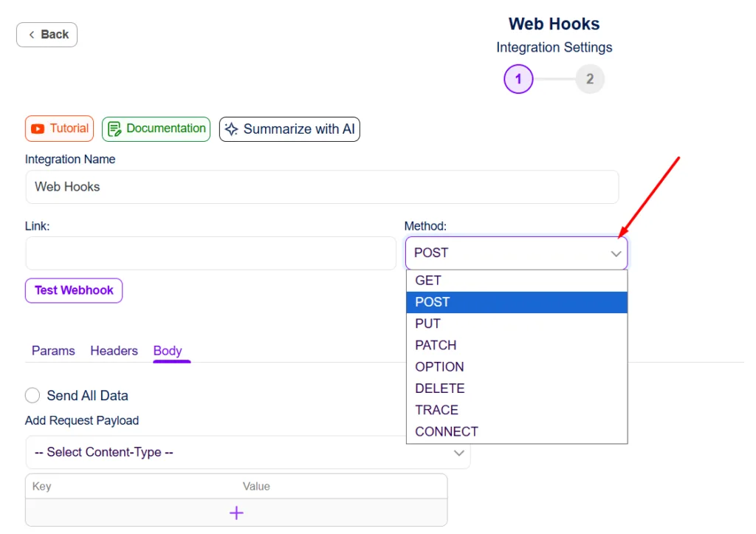The height and width of the screenshot is (534, 756).
Task: Select TRACE from the method list
Action: (x=517, y=410)
